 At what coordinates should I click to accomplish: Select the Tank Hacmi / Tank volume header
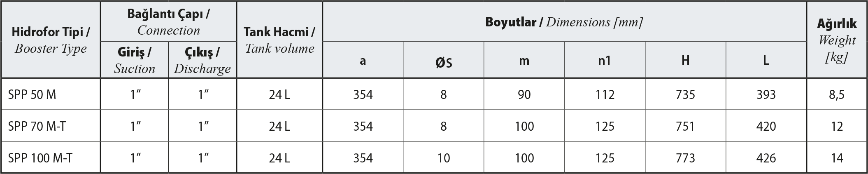coord(279,40)
